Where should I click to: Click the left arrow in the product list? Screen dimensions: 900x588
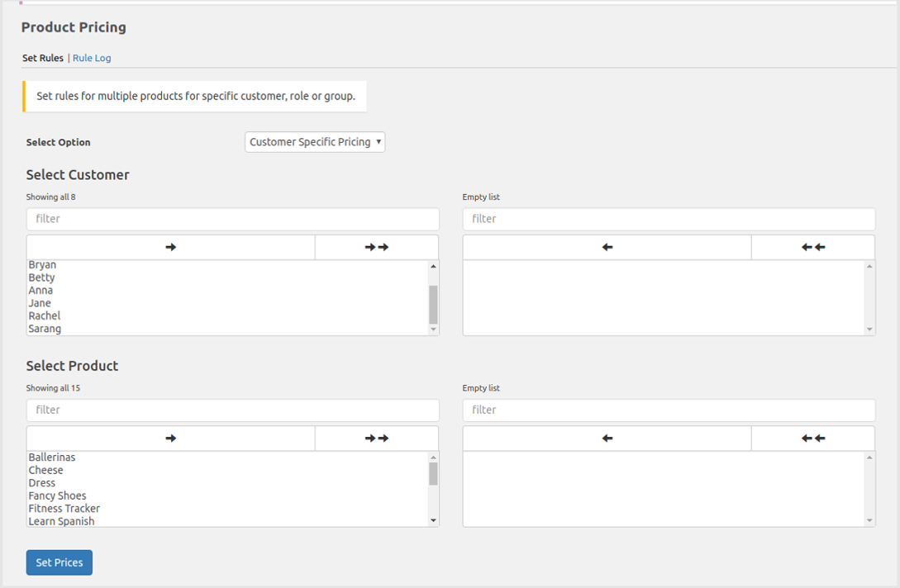(x=606, y=438)
